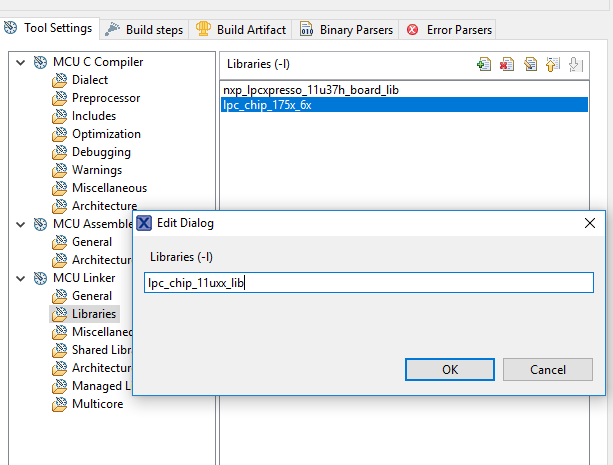Collapse the MCU Assembler node
The height and width of the screenshot is (465, 613).
click(x=21, y=224)
